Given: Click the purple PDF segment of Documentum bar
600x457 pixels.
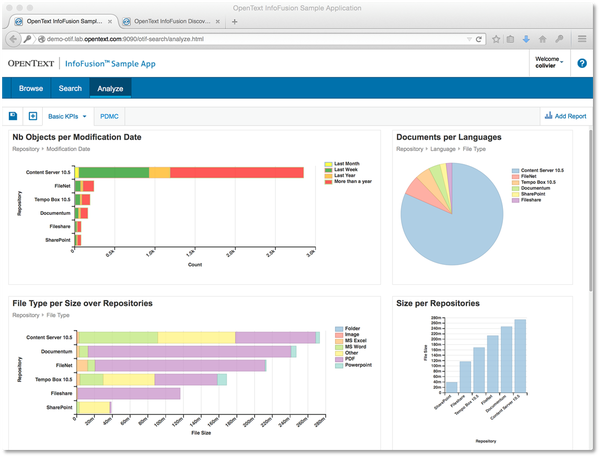Looking at the screenshot, I should tap(189, 351).
